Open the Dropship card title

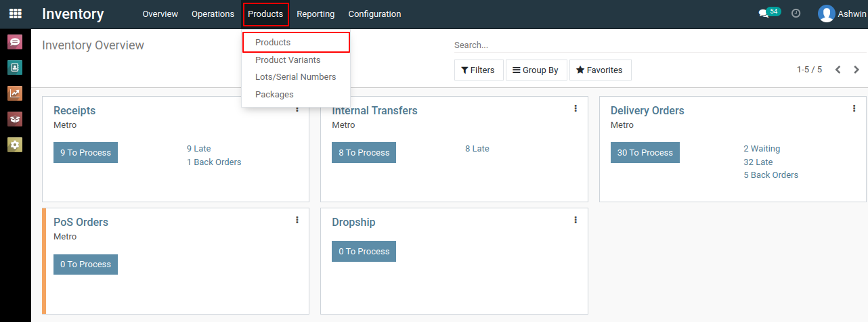pyautogui.click(x=353, y=222)
